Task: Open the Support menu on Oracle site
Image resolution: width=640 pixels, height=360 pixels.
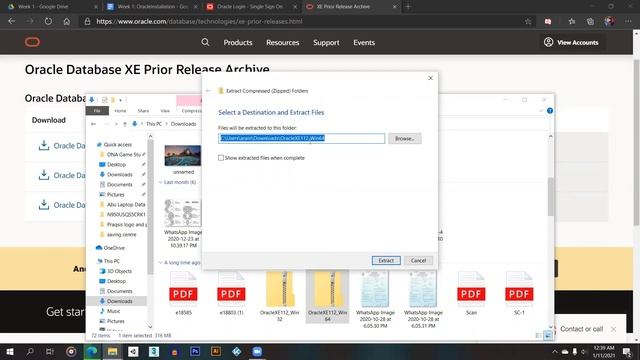Action: pyautogui.click(x=326, y=42)
